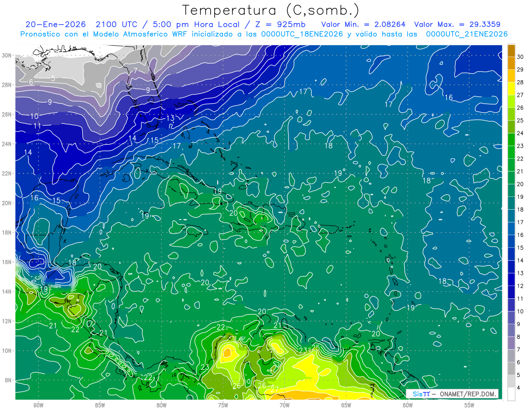
Task: Pick the gray colorbar segment between 5 and 6
Action: (x=511, y=368)
